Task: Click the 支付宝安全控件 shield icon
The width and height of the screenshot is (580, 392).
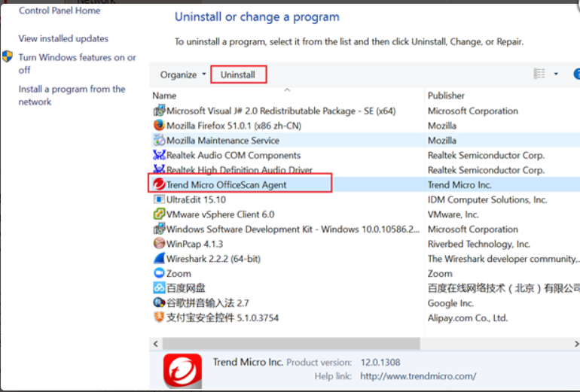Action: point(159,317)
